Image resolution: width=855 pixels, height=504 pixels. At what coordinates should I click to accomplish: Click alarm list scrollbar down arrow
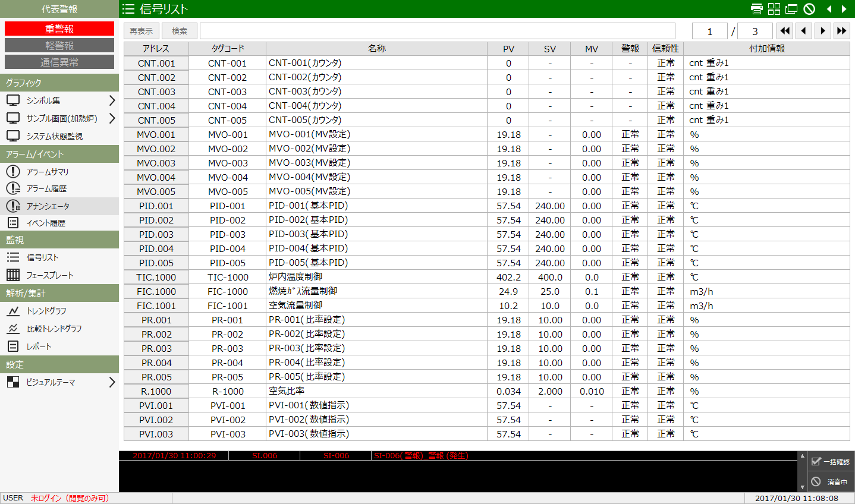pos(802,487)
